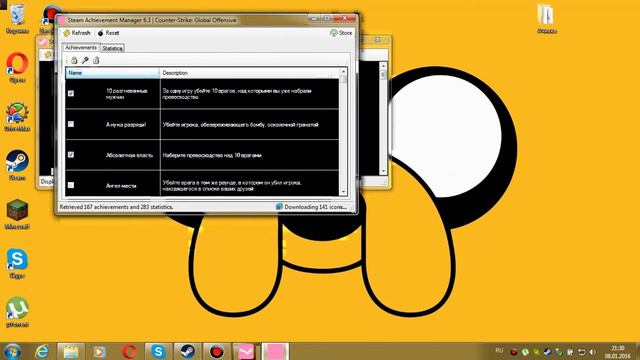Screen dimensions: 640x360
Task: Open the Steam desktop shortcut
Action: [x=17, y=165]
